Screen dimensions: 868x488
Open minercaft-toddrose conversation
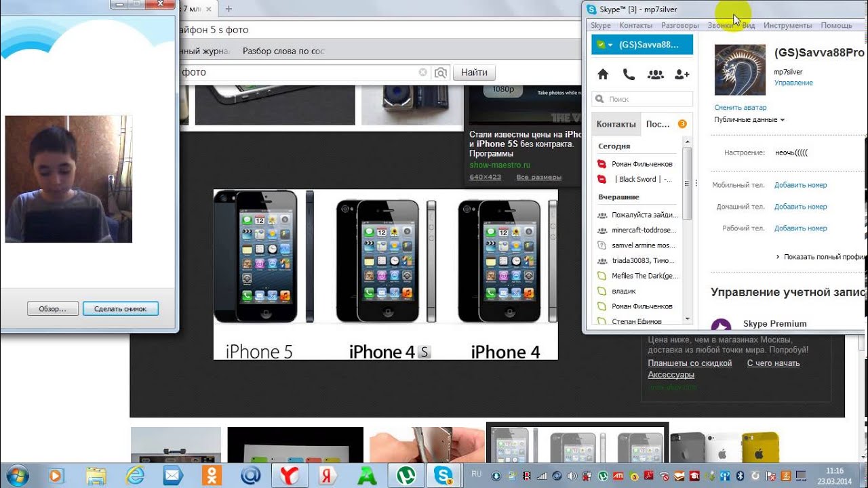(x=637, y=230)
